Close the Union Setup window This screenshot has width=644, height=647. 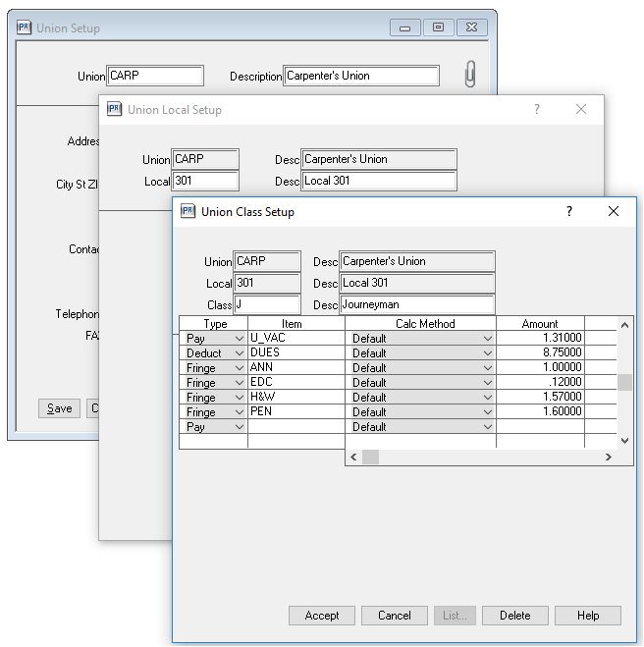pyautogui.click(x=471, y=27)
